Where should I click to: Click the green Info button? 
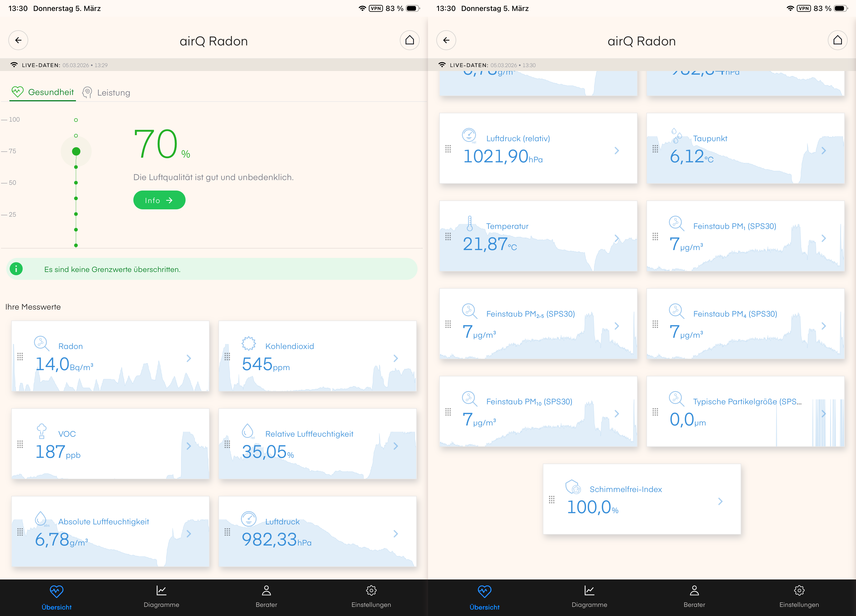coord(159,200)
